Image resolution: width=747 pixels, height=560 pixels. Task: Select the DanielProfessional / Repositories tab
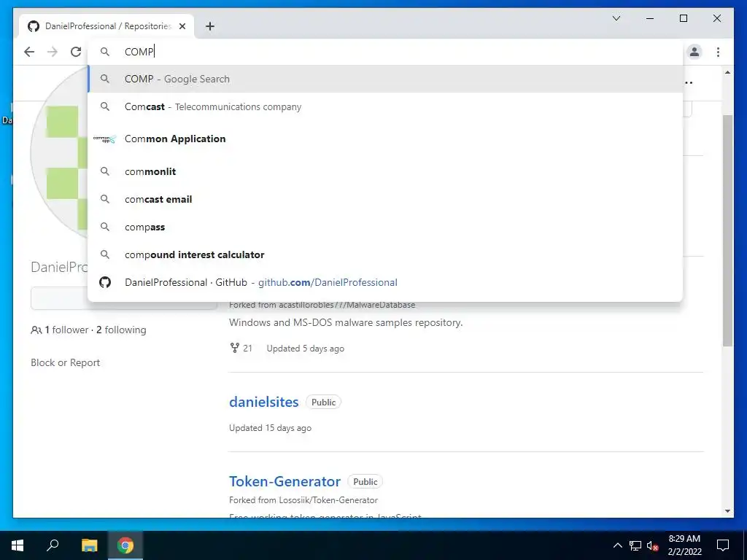pyautogui.click(x=107, y=26)
